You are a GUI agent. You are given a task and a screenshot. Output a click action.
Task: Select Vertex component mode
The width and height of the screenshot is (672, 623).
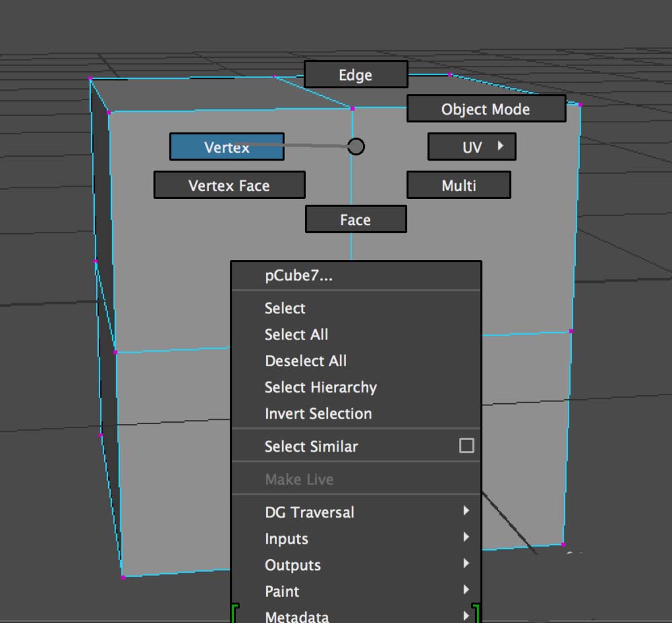[x=226, y=147]
